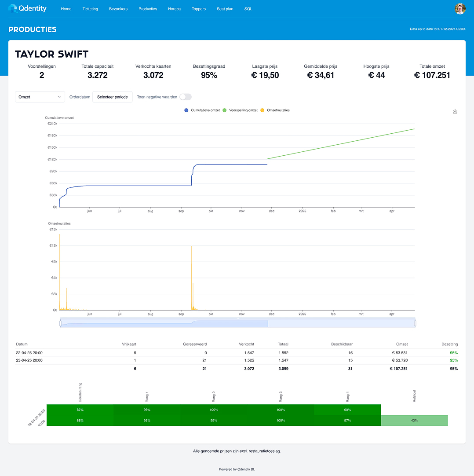Go to the Home menu item
The width and height of the screenshot is (474, 476).
[66, 9]
